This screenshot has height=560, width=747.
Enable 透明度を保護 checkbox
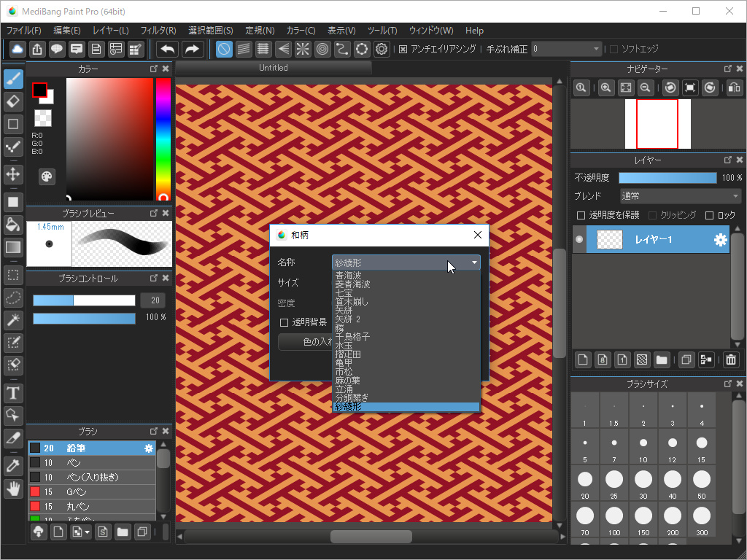581,215
